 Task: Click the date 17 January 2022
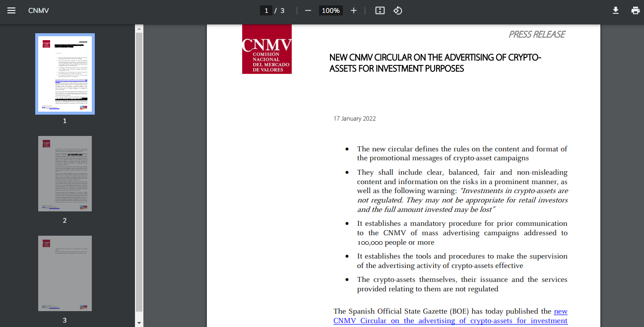(x=355, y=119)
